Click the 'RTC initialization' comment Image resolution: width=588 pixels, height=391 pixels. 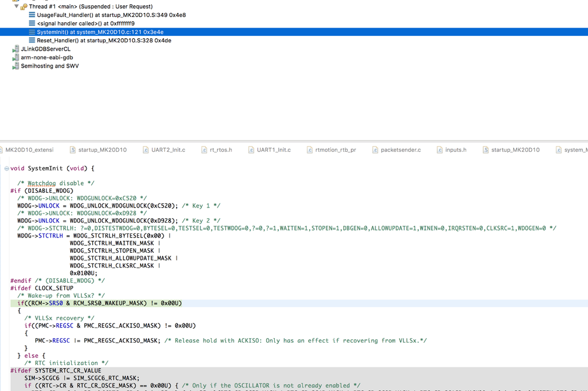pyautogui.click(x=66, y=363)
